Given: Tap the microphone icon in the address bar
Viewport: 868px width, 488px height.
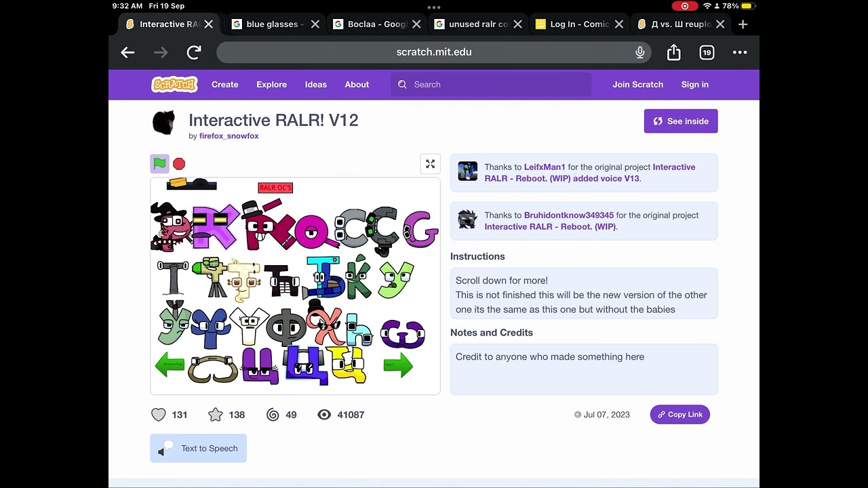Looking at the screenshot, I should (639, 52).
